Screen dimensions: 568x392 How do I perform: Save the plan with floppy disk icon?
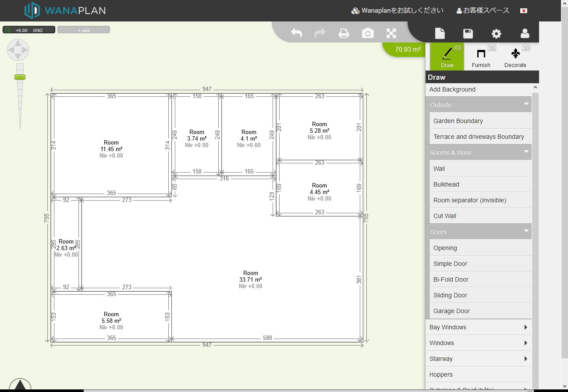(468, 34)
